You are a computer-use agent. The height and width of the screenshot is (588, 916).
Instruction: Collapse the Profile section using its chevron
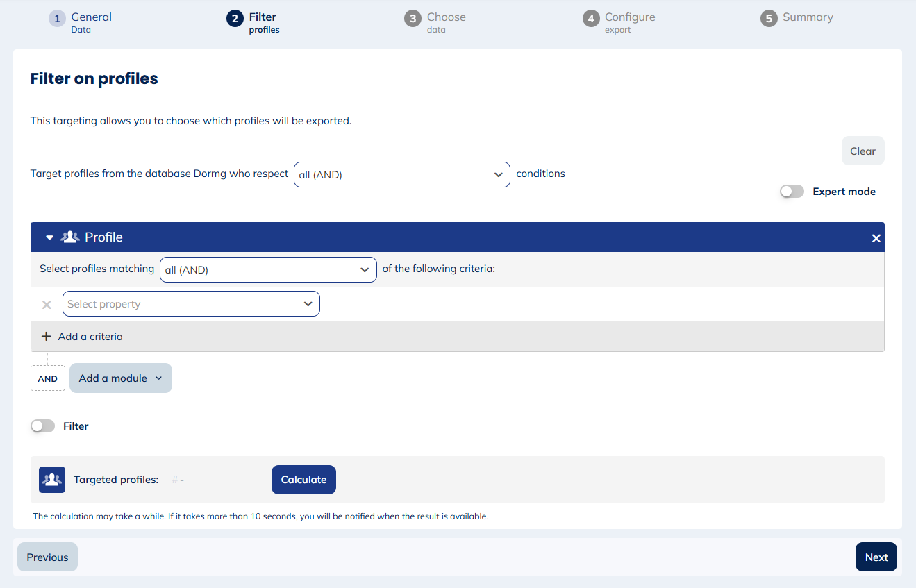pos(49,237)
